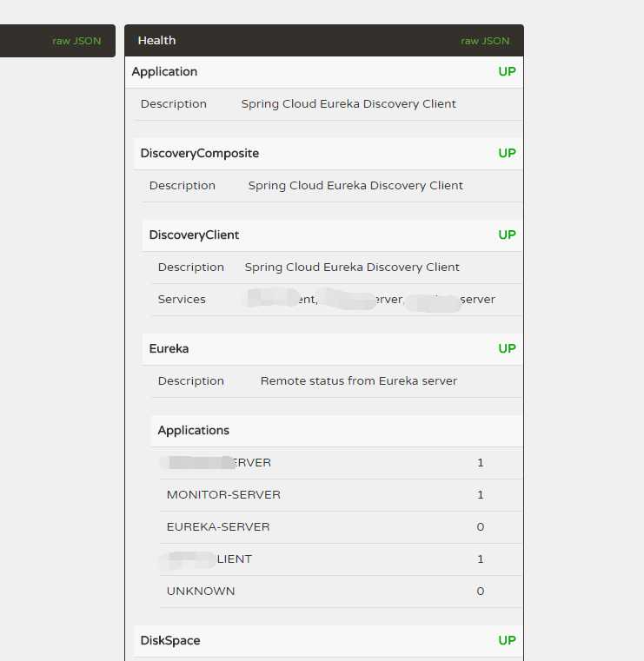
Task: Select the DiskSpace section heading
Action: [170, 641]
